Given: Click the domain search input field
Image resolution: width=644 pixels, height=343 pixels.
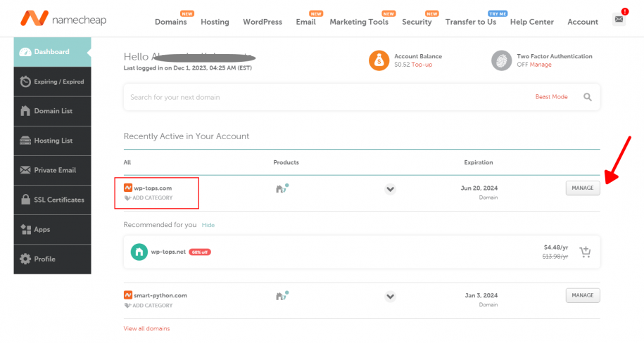Looking at the screenshot, I should tap(324, 97).
